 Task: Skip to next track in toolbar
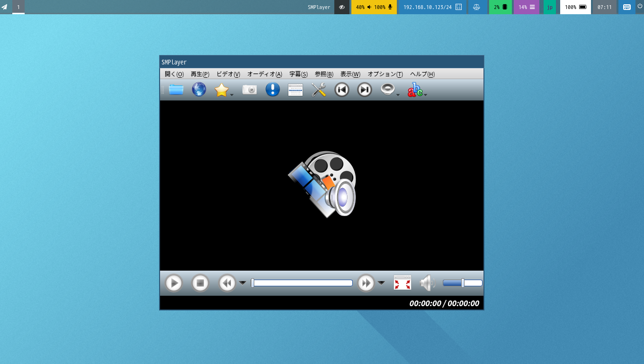tap(365, 90)
